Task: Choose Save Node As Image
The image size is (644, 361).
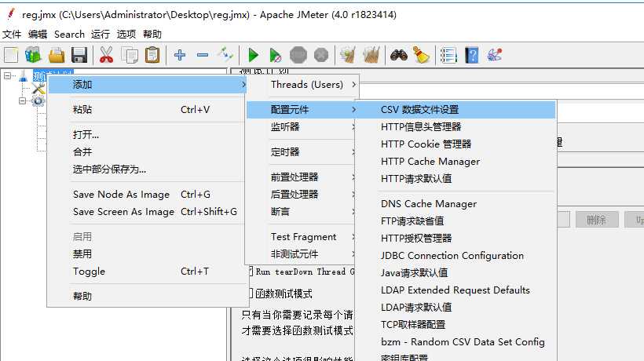Action: pos(147,195)
